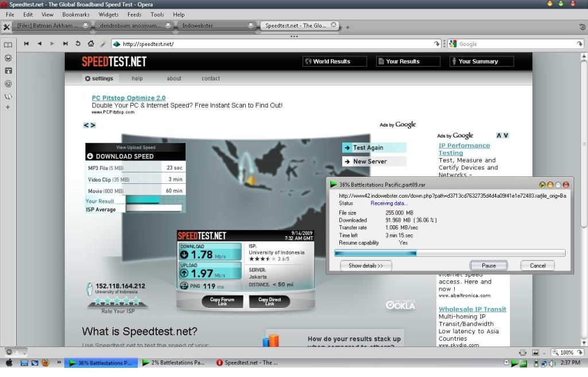Close the Batman Arkham tab
The height and width of the screenshot is (377, 588).
86,25
